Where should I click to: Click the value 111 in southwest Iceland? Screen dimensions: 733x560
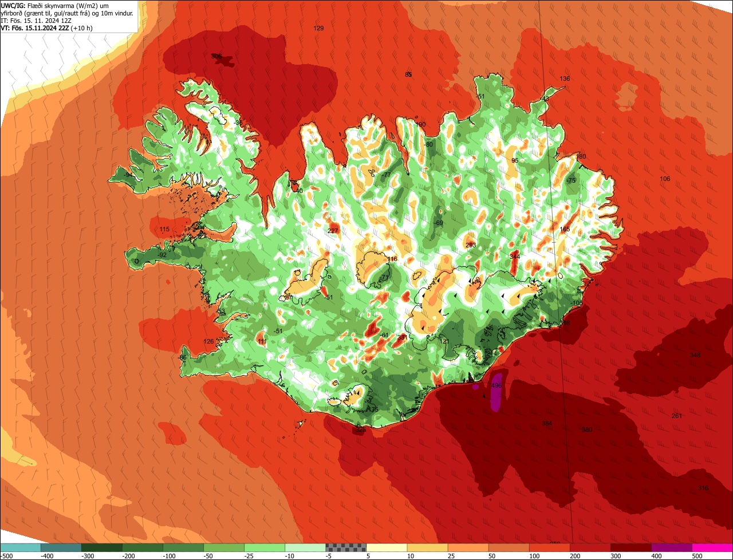click(x=262, y=342)
